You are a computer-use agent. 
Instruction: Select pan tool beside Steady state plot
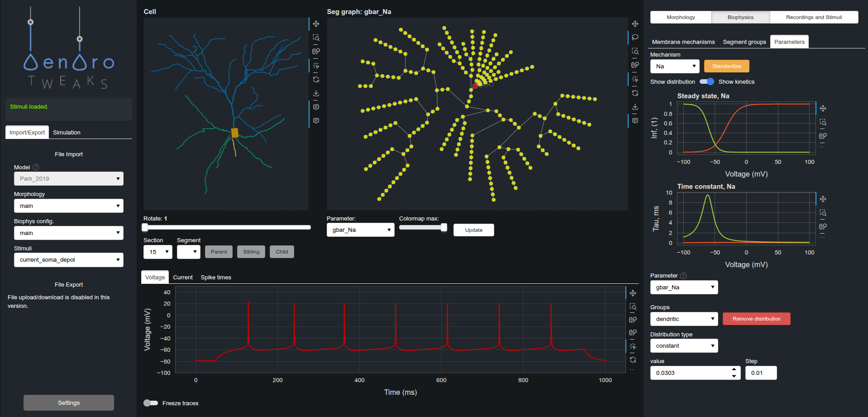(823, 109)
